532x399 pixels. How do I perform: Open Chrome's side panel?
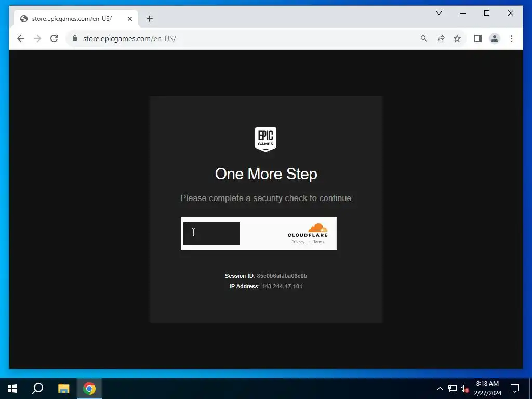478,38
